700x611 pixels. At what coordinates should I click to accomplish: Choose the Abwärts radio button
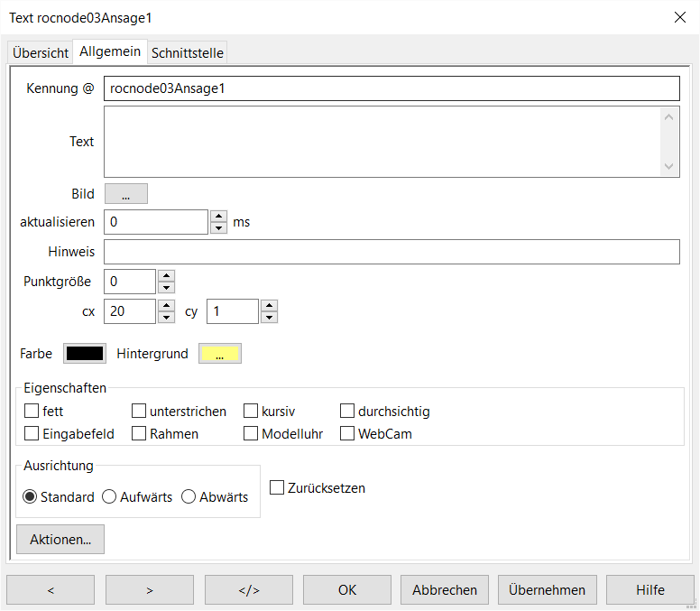[189, 497]
